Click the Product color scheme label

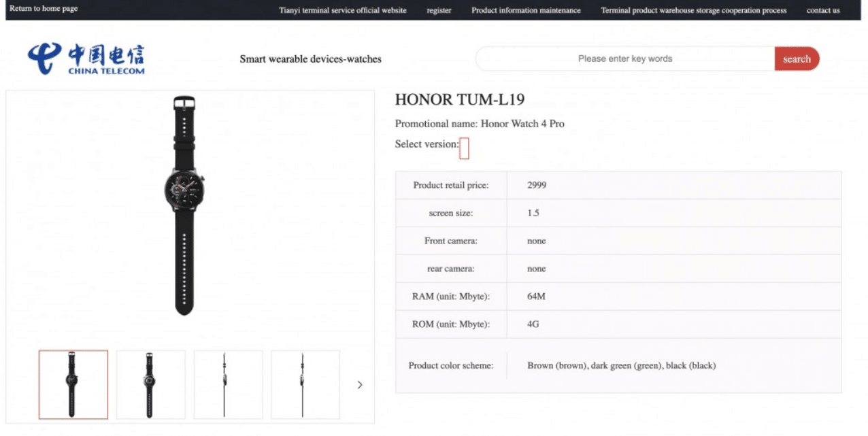(451, 365)
